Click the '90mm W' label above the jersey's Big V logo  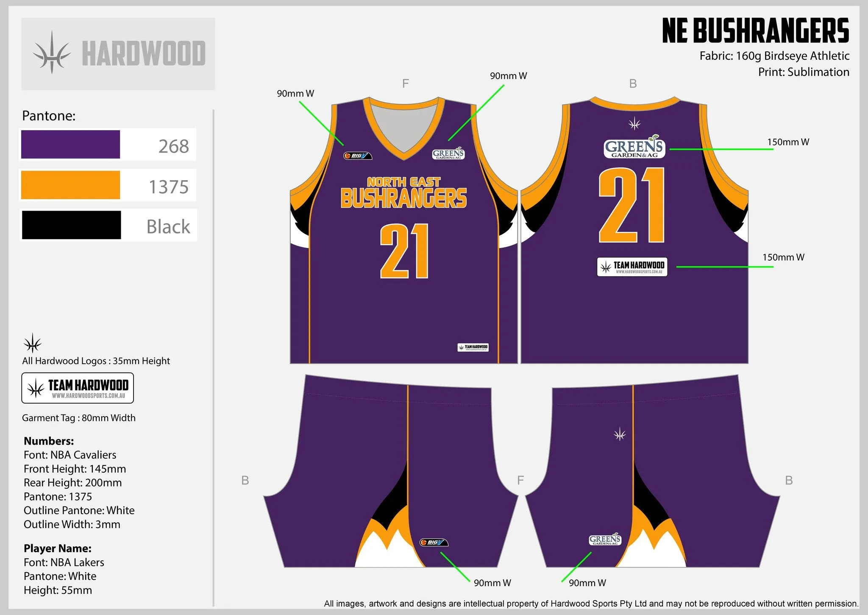click(295, 94)
